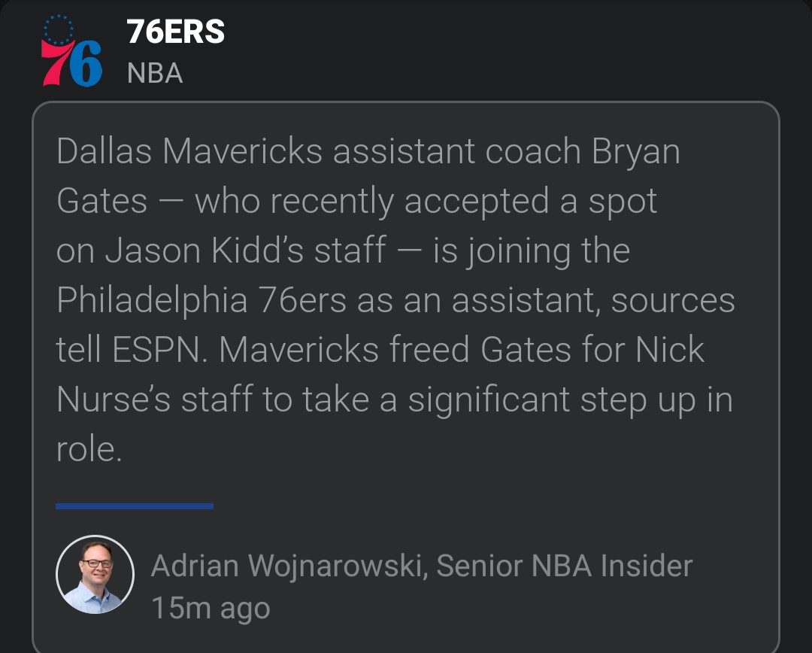Click the name Nick at line end
This screenshot has width=812, height=653.
[x=670, y=351]
